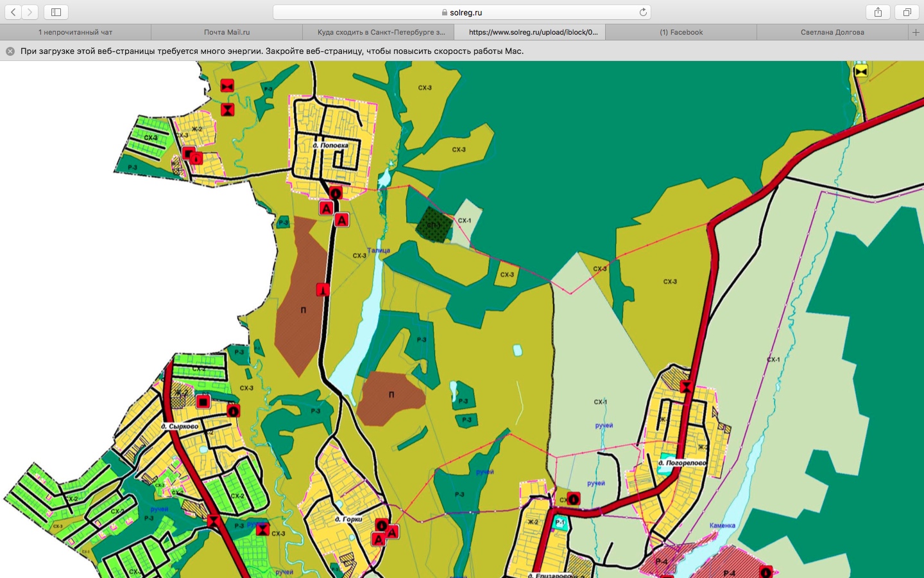Select the 1 непрочитанный чат tab

(x=75, y=32)
